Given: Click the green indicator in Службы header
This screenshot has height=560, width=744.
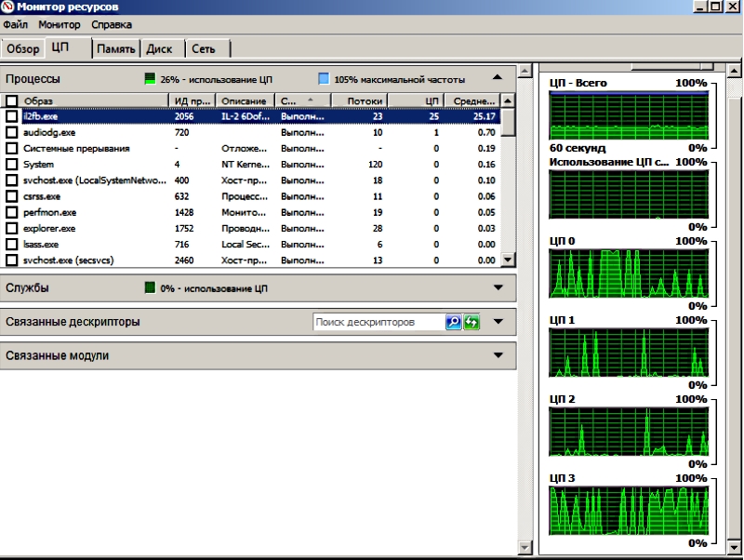Looking at the screenshot, I should 150,288.
